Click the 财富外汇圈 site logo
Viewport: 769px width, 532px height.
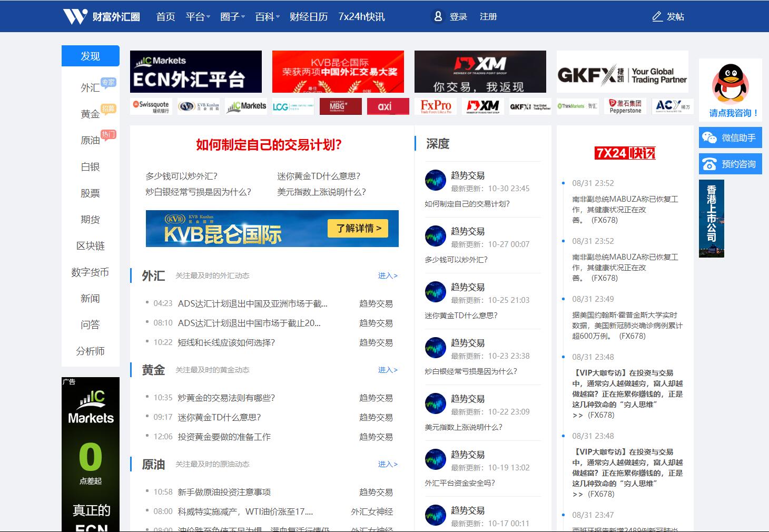tap(101, 16)
